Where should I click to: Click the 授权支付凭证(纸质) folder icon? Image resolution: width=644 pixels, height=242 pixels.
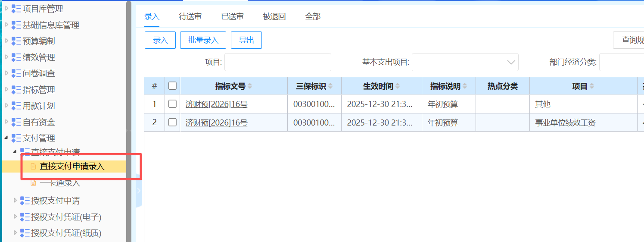(25, 233)
